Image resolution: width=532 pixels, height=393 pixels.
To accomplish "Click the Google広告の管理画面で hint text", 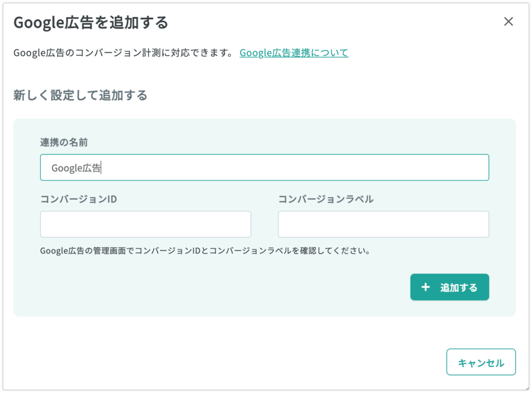I will (x=205, y=251).
